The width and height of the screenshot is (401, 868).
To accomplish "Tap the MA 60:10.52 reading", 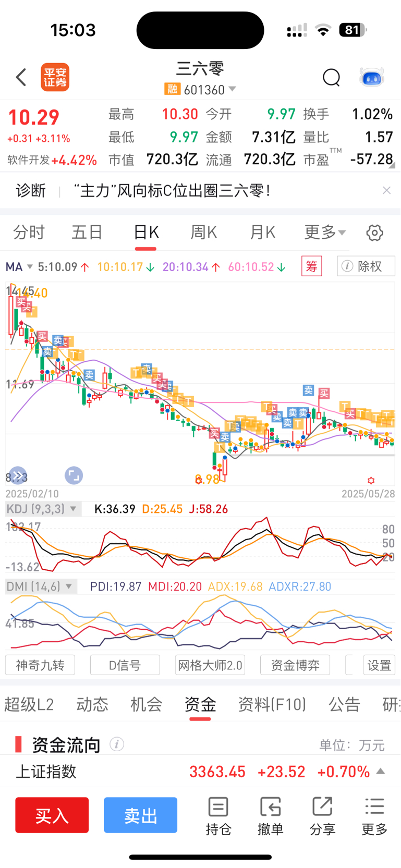I will [x=257, y=267].
